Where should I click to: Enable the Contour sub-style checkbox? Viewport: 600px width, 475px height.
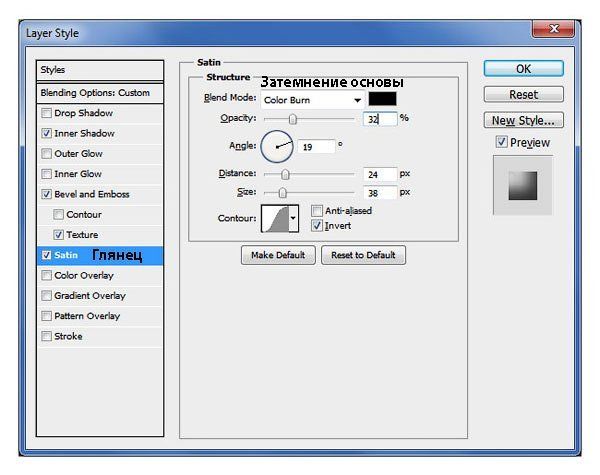click(59, 215)
